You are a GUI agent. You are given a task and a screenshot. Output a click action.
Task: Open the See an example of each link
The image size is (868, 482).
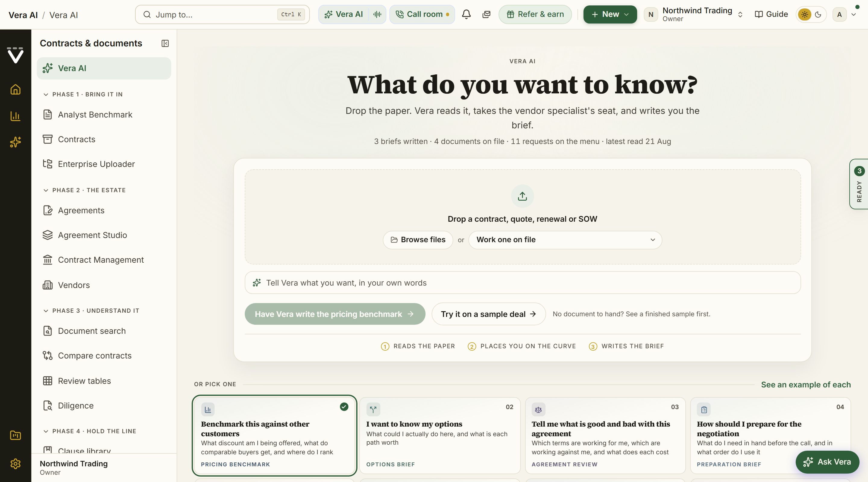pyautogui.click(x=806, y=385)
